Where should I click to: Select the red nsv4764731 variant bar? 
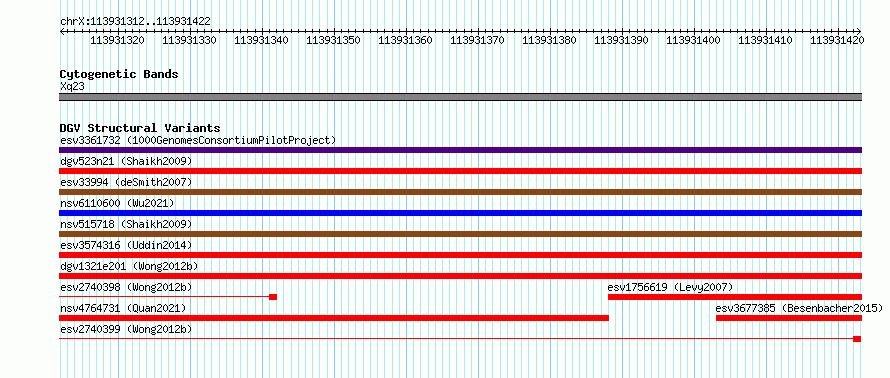point(334,318)
